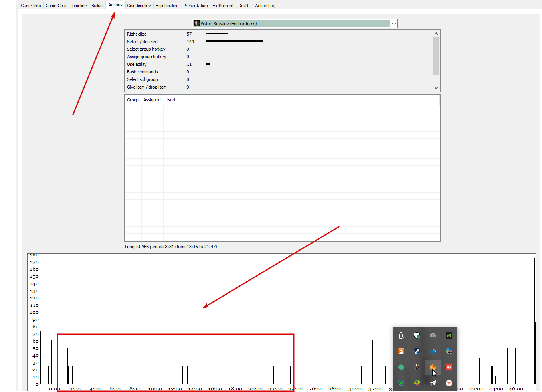This screenshot has height=392, width=542.
Task: Click the grey crossed-out cloud tray icon
Action: (x=433, y=335)
